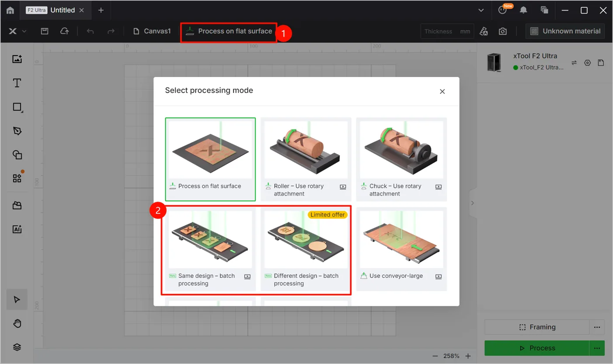
Task: Play the Use conveyor-large tutorial video
Action: click(438, 276)
